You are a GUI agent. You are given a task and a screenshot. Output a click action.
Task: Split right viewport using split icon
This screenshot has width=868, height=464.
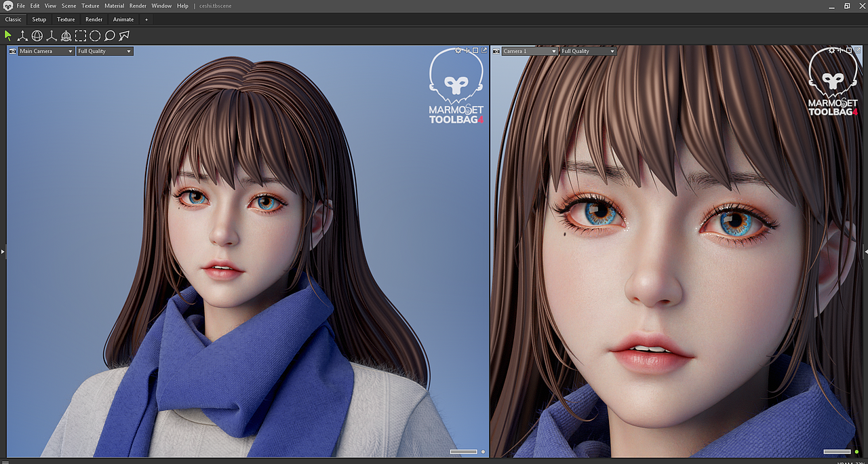tap(840, 50)
